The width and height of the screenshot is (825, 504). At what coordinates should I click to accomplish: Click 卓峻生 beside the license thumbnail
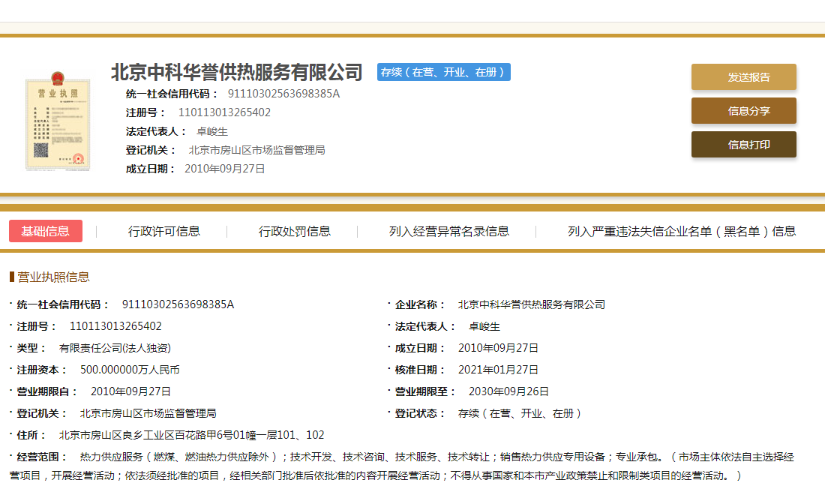212,131
